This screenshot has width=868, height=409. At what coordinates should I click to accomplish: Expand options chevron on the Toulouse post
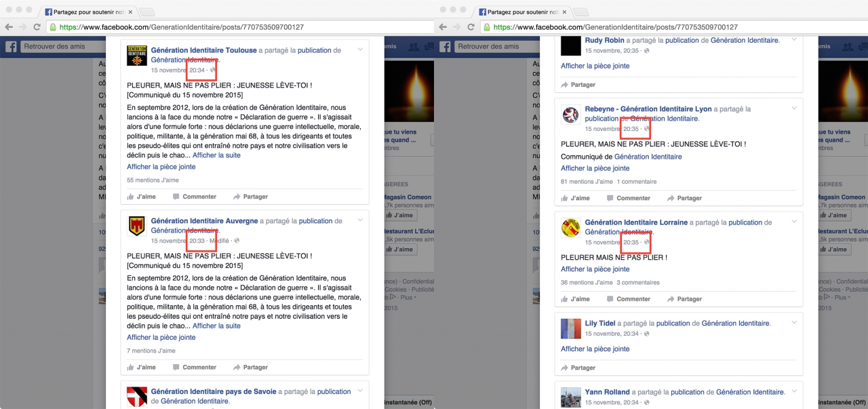pos(360,50)
